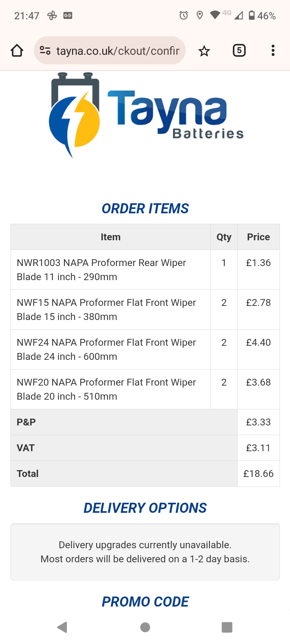Screen dimensions: 290x644
Task: Open recent apps with square button
Action: pyautogui.click(x=227, y=627)
